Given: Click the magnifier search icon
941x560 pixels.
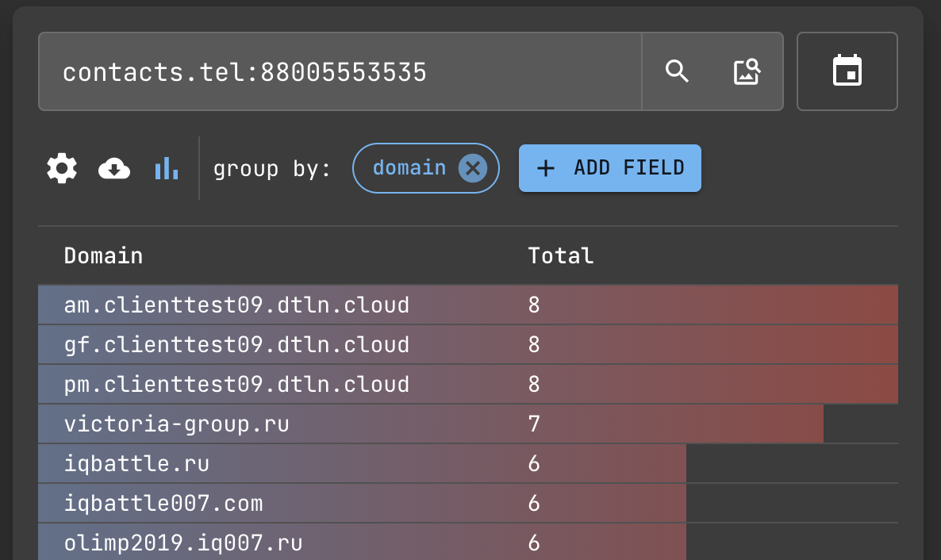Looking at the screenshot, I should click(677, 71).
